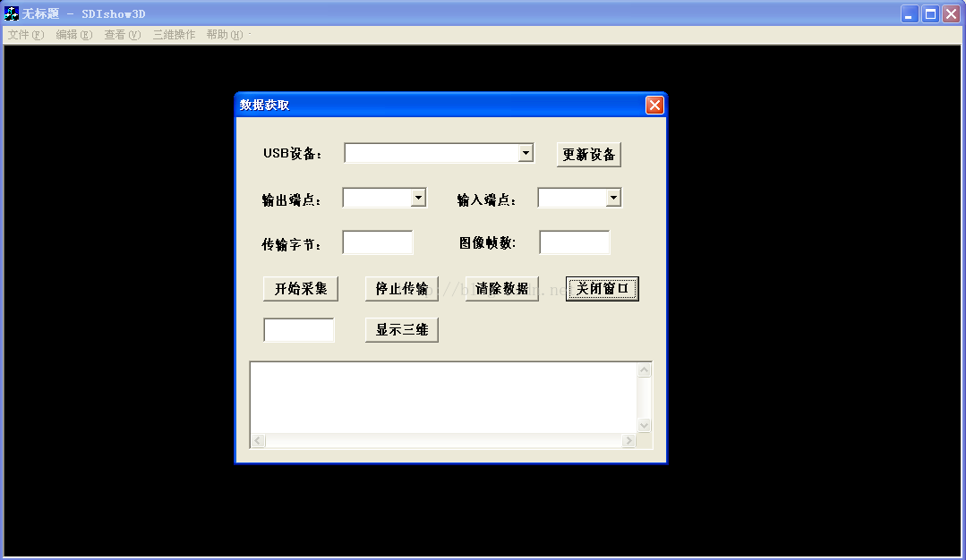Image resolution: width=966 pixels, height=560 pixels.
Task: Open the 文件(F) menu
Action: [25, 35]
